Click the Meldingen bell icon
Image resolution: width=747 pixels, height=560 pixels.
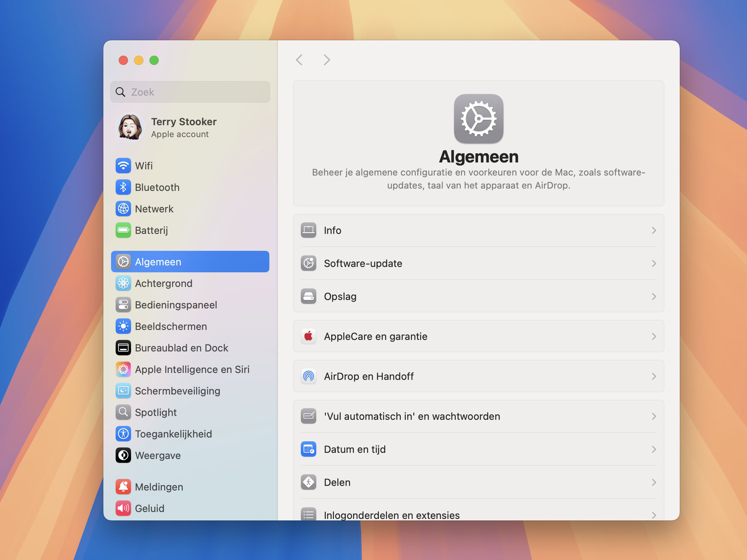(x=123, y=487)
